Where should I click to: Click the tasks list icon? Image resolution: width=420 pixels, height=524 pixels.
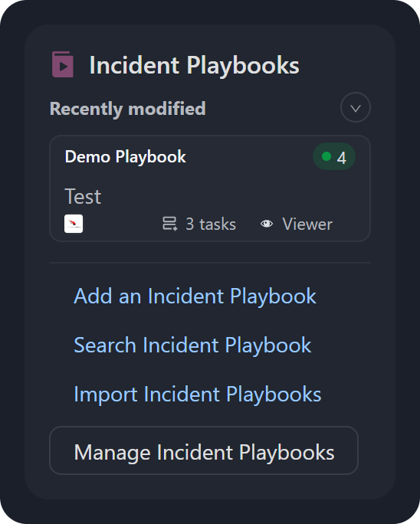(x=170, y=224)
